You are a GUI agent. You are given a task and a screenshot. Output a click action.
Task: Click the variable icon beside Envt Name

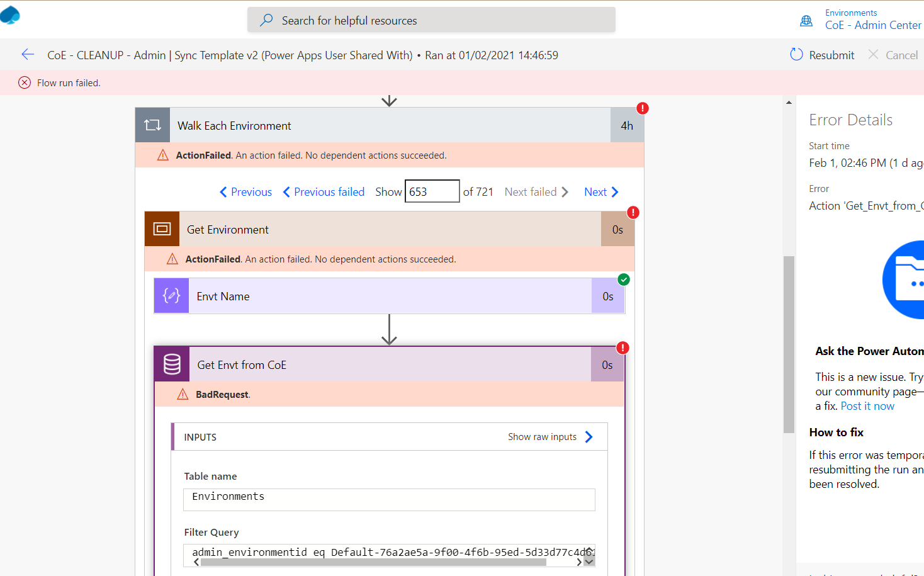[171, 296]
